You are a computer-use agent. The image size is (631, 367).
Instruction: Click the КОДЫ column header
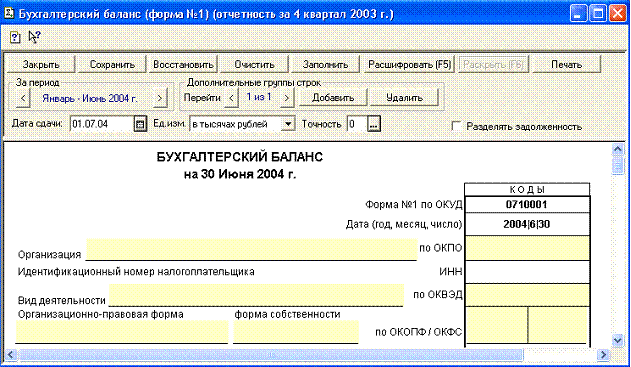527,190
